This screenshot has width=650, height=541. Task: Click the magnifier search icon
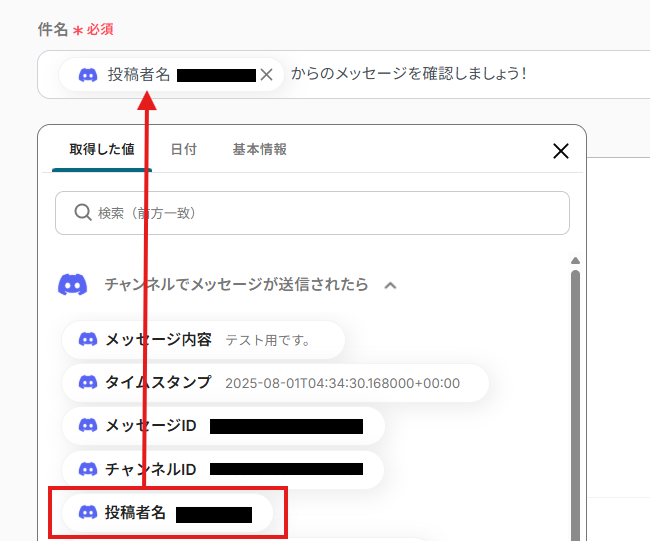[x=83, y=213]
